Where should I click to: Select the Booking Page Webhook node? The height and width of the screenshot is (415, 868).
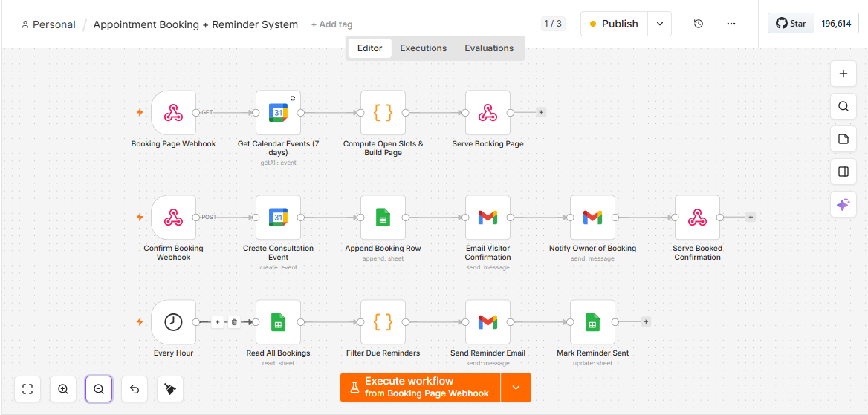pyautogui.click(x=173, y=113)
